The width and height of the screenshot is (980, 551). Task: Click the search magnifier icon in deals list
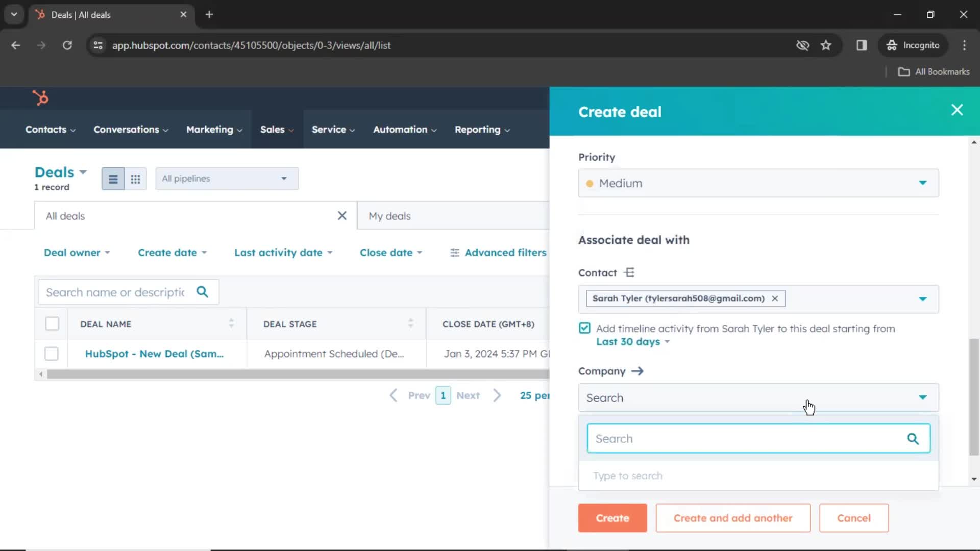[202, 292]
